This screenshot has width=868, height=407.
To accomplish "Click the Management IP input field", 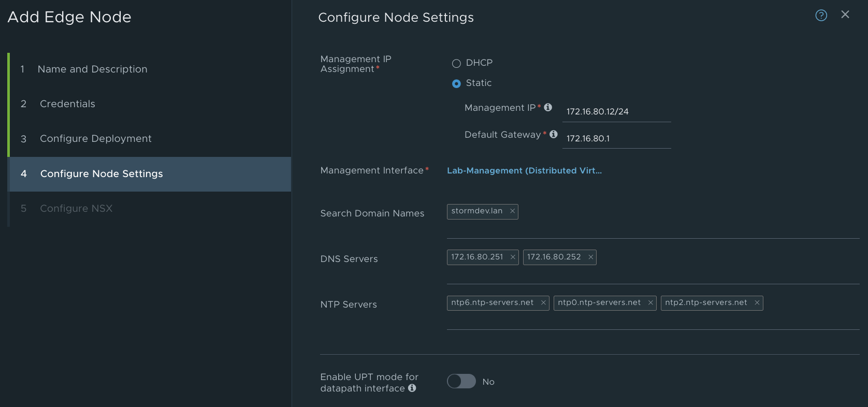I will 616,111.
